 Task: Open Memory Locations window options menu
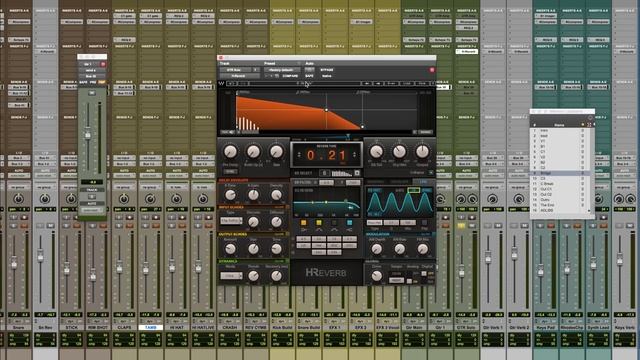click(x=589, y=118)
